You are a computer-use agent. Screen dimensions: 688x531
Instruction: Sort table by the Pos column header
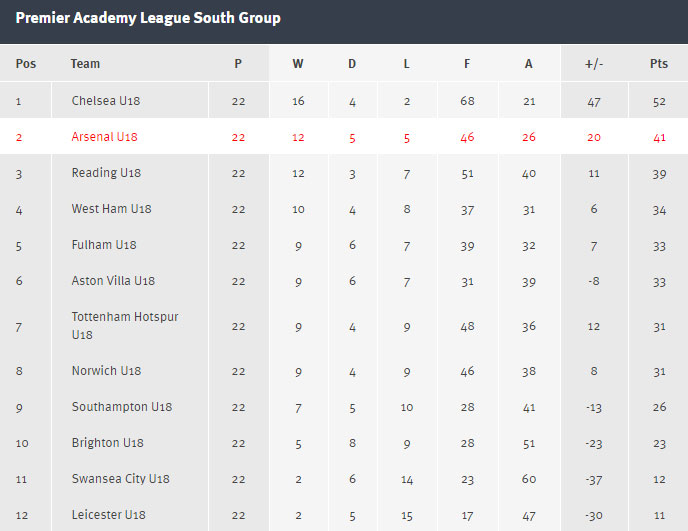[x=26, y=64]
